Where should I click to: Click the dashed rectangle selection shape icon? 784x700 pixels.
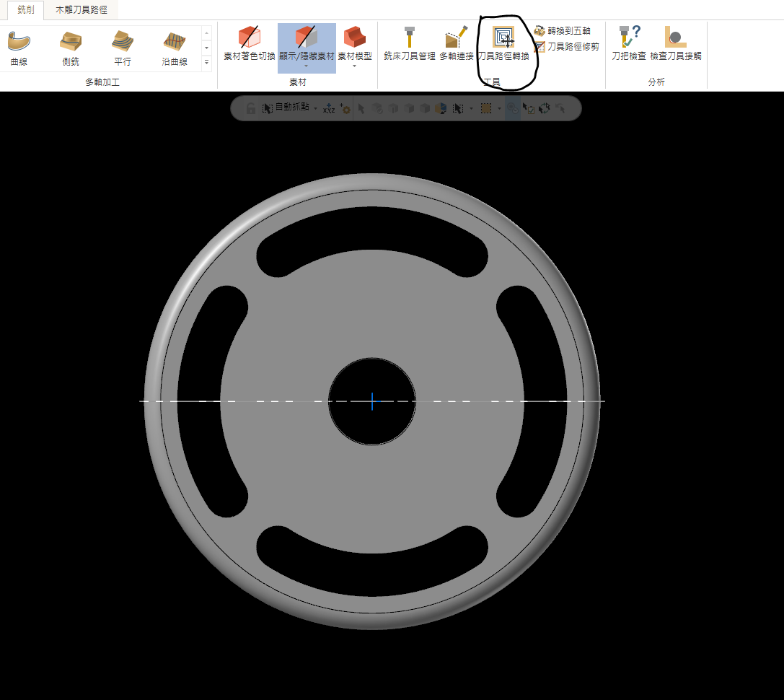click(486, 108)
